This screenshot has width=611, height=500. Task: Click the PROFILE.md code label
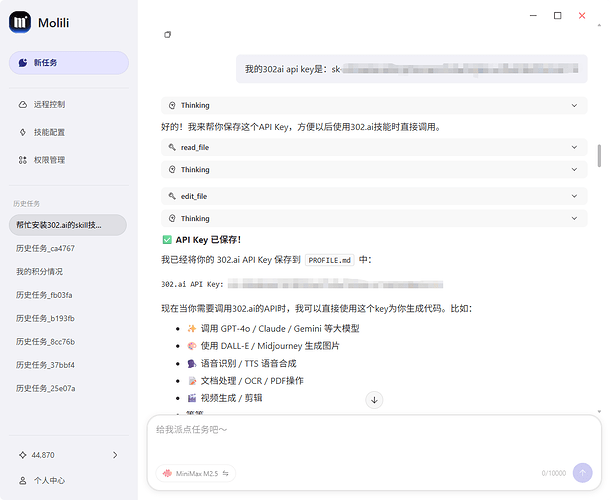point(330,260)
